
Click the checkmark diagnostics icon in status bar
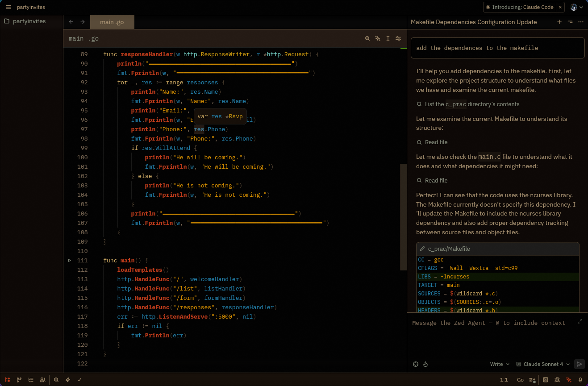(x=79, y=380)
